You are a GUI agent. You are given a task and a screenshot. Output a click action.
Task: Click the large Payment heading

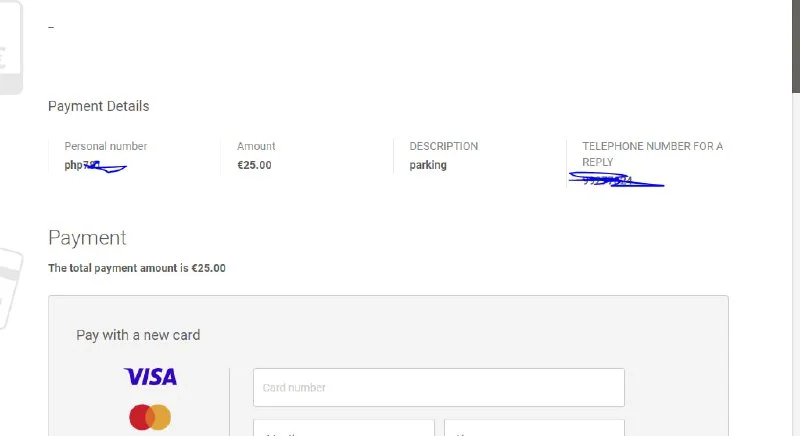click(87, 238)
